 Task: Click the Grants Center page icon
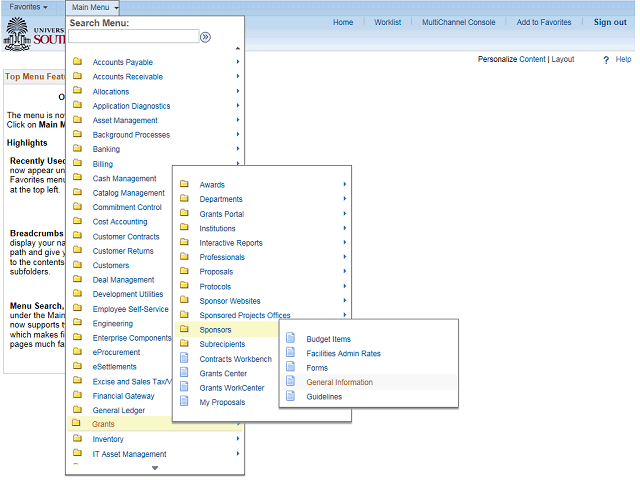pyautogui.click(x=184, y=372)
